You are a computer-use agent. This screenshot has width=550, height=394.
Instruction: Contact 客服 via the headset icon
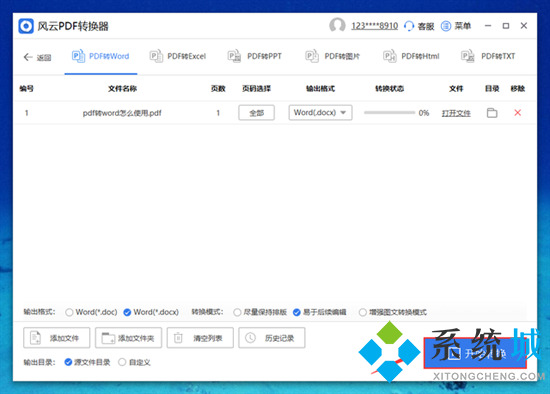pos(409,26)
